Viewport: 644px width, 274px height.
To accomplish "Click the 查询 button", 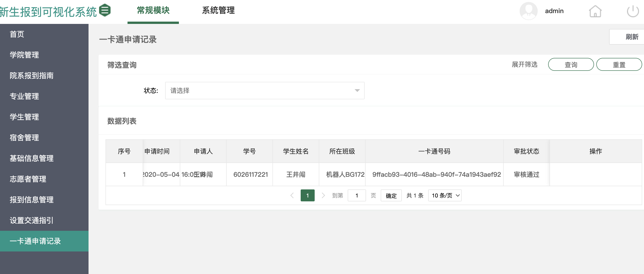I will pos(571,65).
